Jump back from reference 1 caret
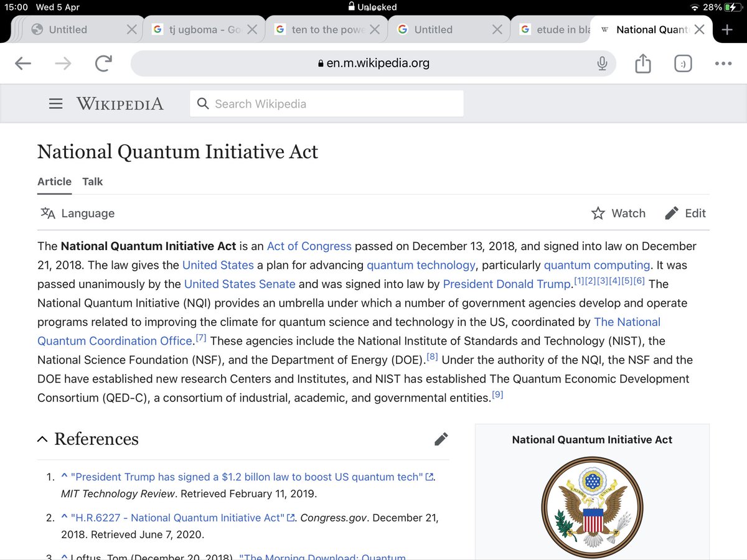Image resolution: width=747 pixels, height=560 pixels. [64, 477]
